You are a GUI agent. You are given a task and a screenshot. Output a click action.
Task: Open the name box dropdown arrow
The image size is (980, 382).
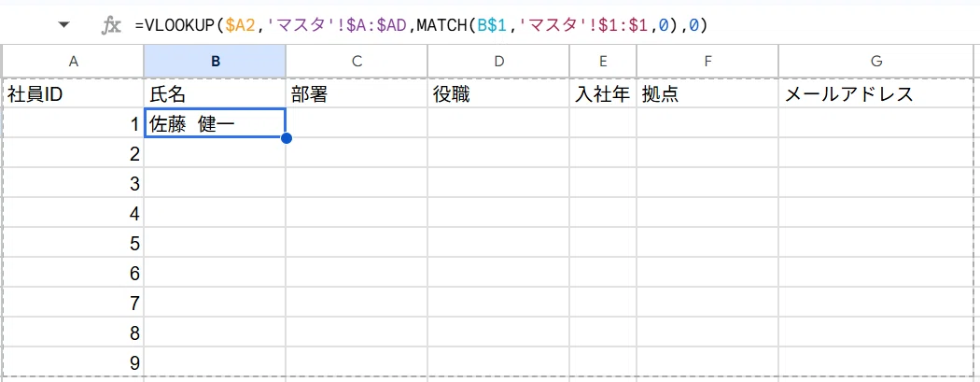(x=62, y=25)
